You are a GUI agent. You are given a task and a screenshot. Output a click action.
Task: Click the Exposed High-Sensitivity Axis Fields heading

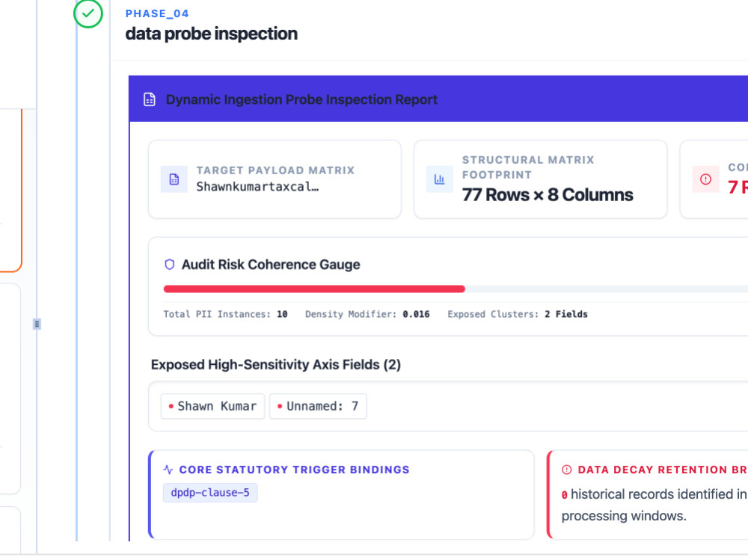(276, 365)
